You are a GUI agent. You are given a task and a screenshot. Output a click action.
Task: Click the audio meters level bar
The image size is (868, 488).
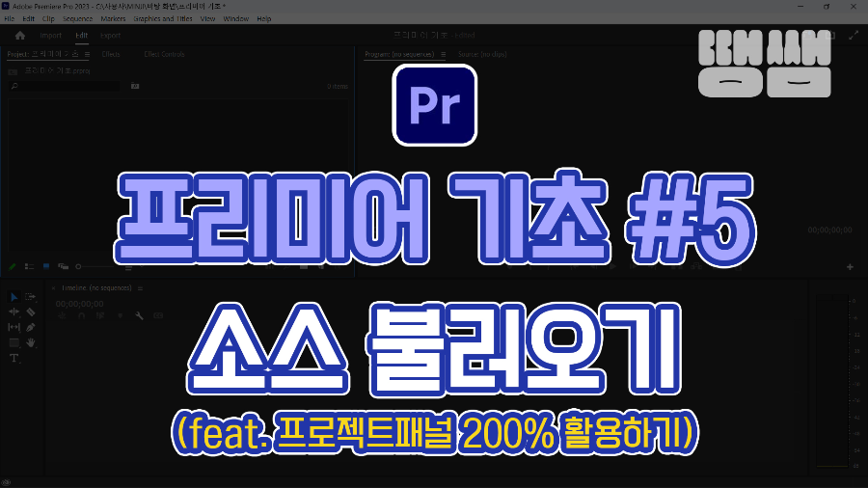click(832, 382)
